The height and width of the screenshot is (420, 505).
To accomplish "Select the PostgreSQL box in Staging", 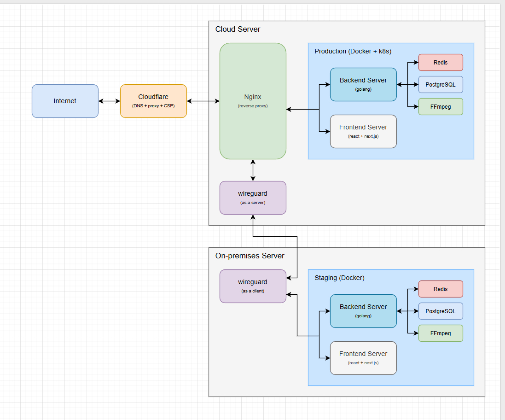I will pos(440,311).
